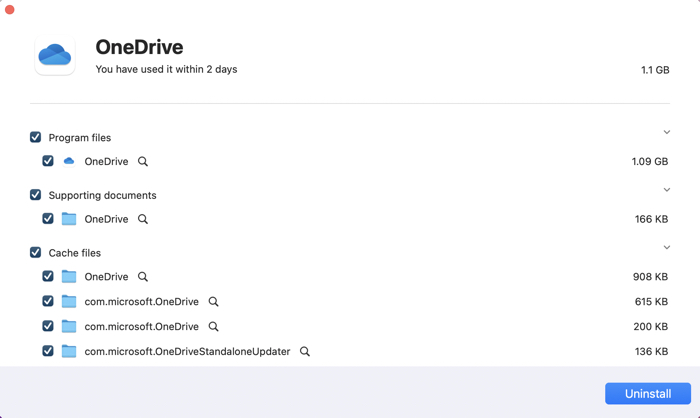Click magnifier beside com.microsoft.OneDriveStandaloneUpdater

pyautogui.click(x=305, y=352)
